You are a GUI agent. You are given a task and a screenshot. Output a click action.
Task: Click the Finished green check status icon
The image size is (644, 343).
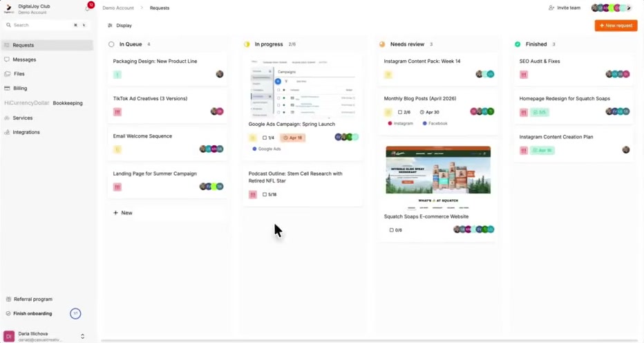click(518, 44)
